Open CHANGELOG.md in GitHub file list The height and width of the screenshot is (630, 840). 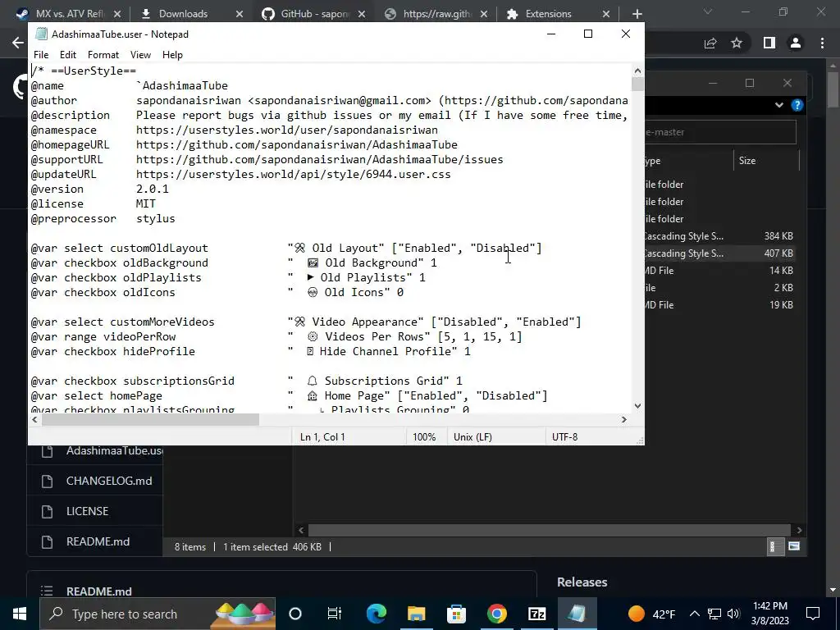click(109, 481)
